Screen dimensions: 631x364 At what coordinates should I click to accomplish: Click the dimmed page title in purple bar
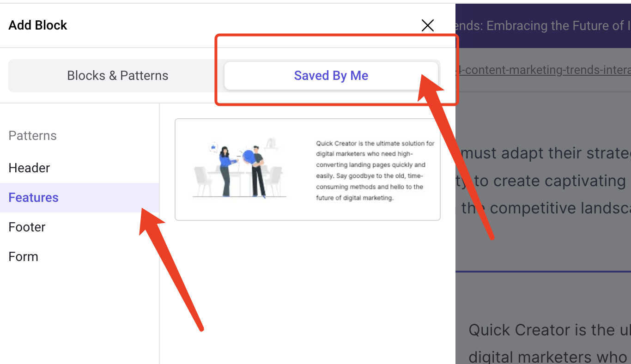click(543, 25)
